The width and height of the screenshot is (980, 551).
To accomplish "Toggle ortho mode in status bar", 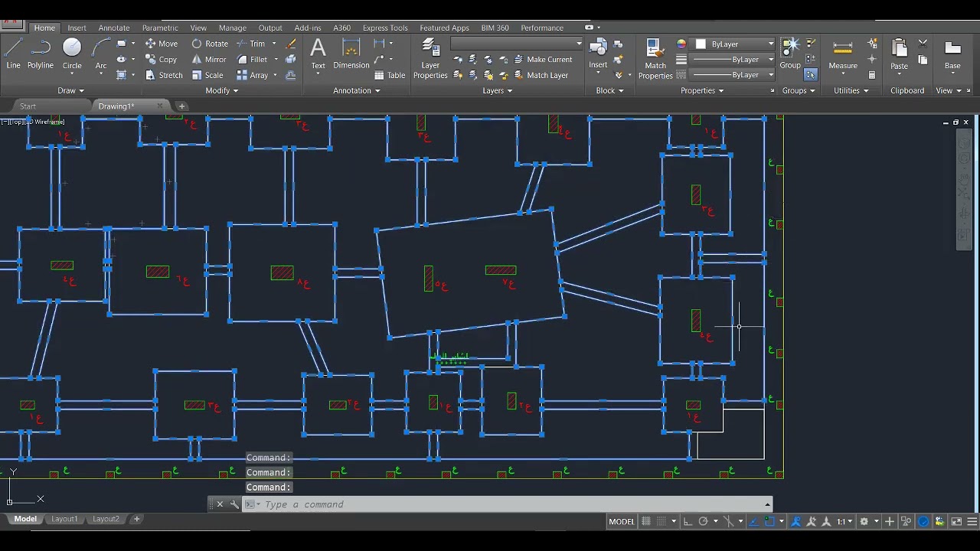I will pyautogui.click(x=687, y=521).
